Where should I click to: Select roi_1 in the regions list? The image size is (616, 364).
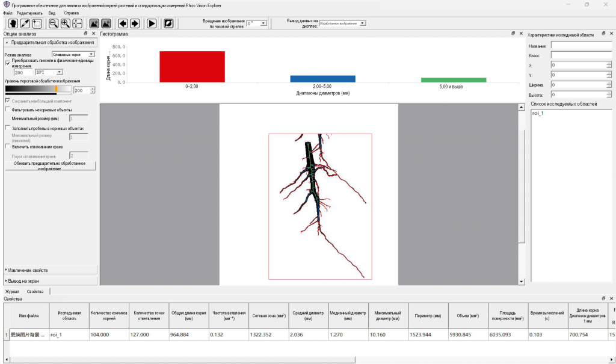point(538,113)
